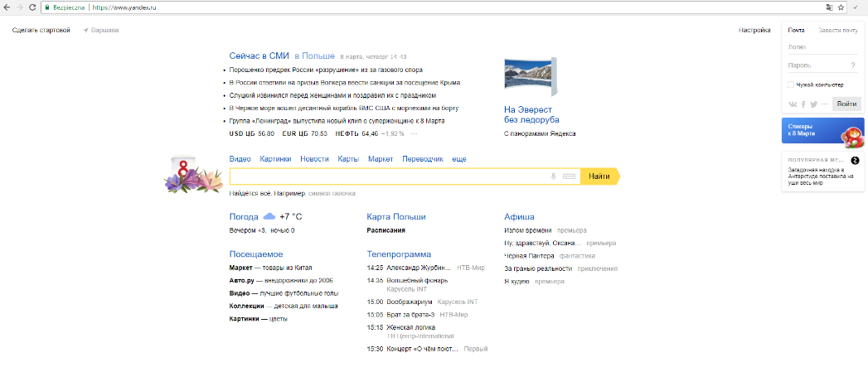Screen dimensions: 868x372
Task: Open the Сейчас в СМИ heading
Action: [x=259, y=56]
